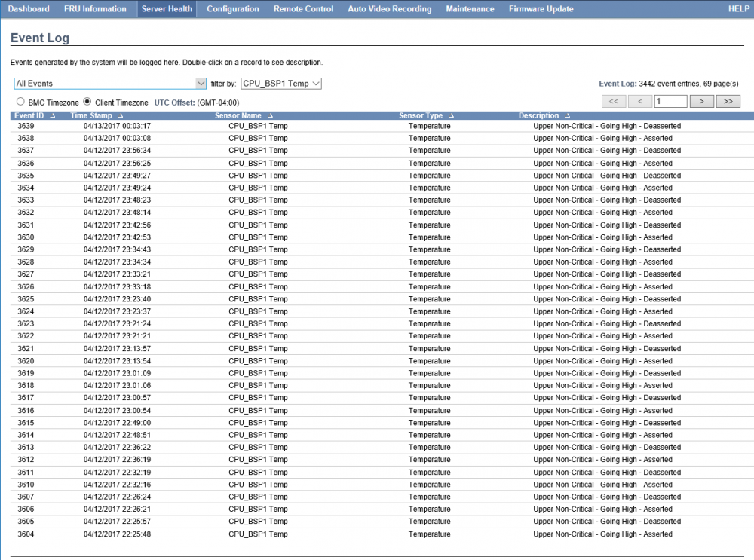Viewport: 754px width, 560px height.
Task: Select event ID 3633
Action: point(26,200)
